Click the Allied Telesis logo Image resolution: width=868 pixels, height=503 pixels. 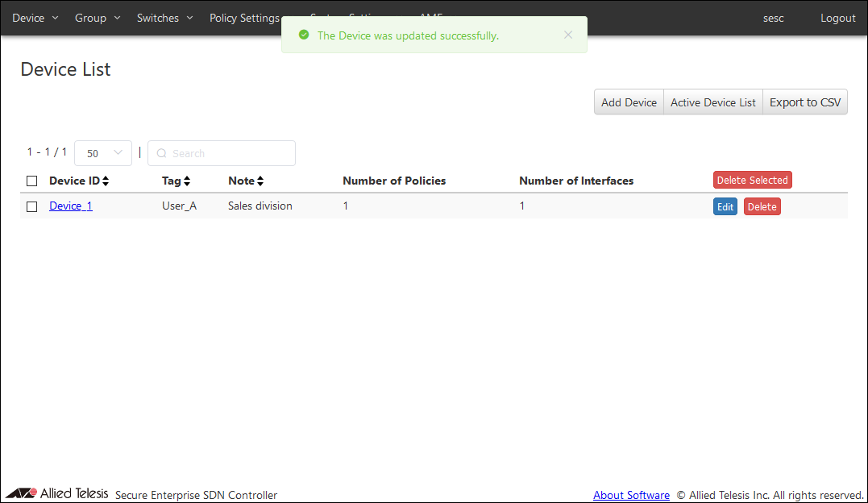(x=57, y=493)
